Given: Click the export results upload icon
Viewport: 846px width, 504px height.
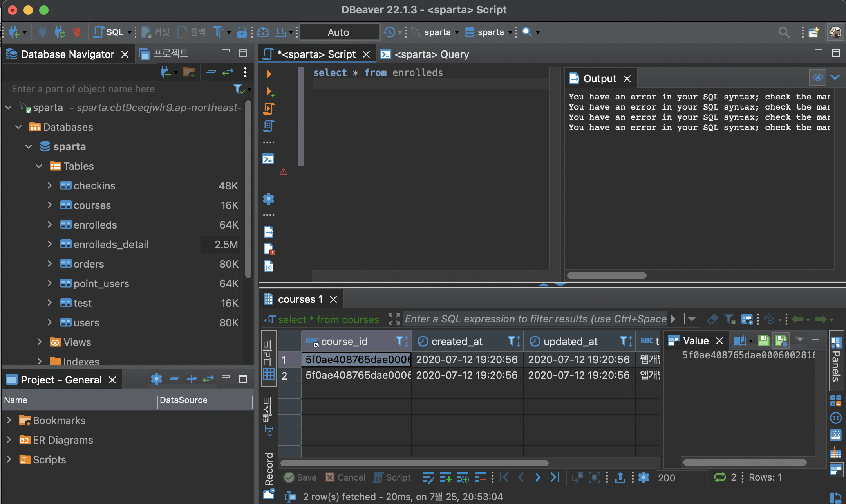Looking at the screenshot, I should coord(620,477).
